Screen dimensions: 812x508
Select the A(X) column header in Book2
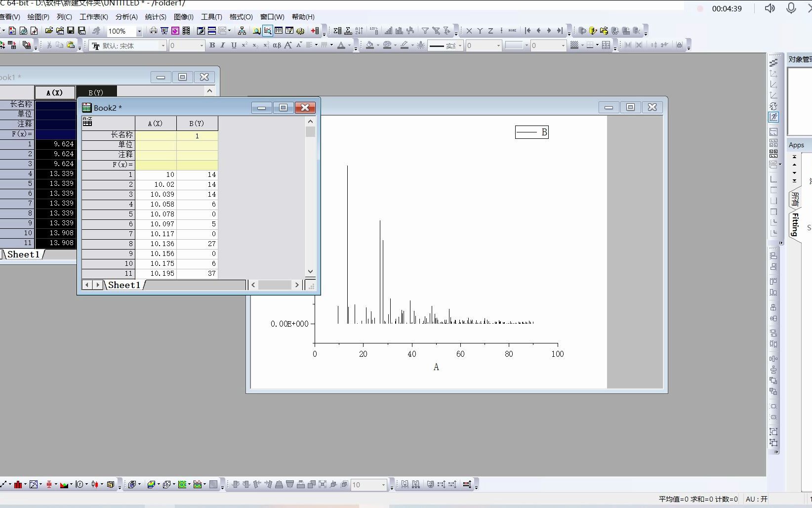click(156, 124)
